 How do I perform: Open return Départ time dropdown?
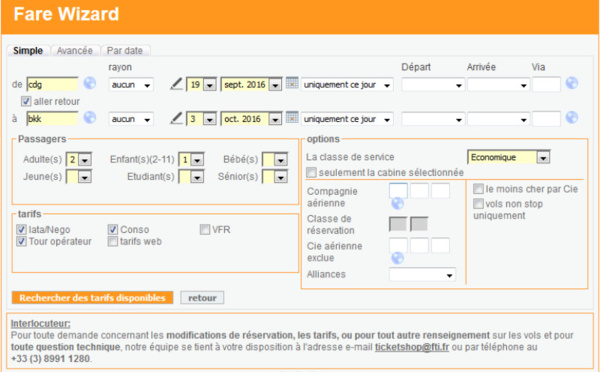pos(433,119)
